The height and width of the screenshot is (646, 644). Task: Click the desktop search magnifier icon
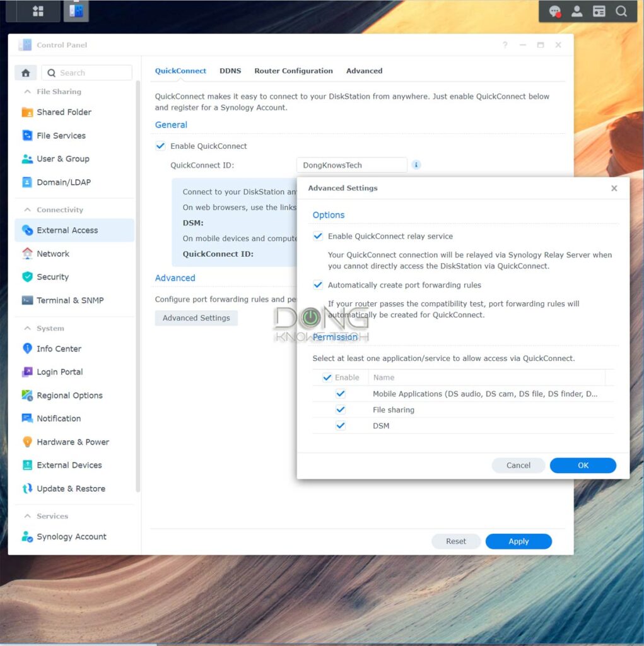pyautogui.click(x=621, y=11)
